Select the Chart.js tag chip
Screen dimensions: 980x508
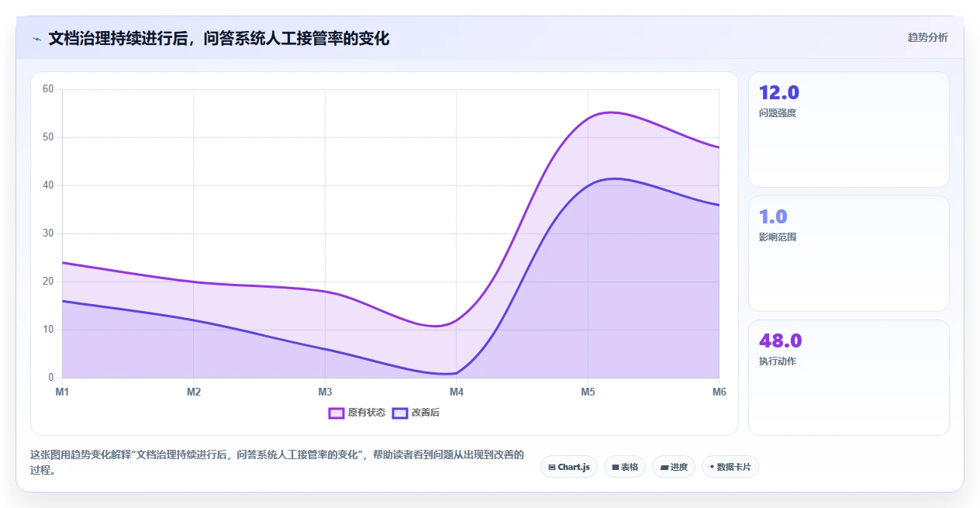coord(569,467)
